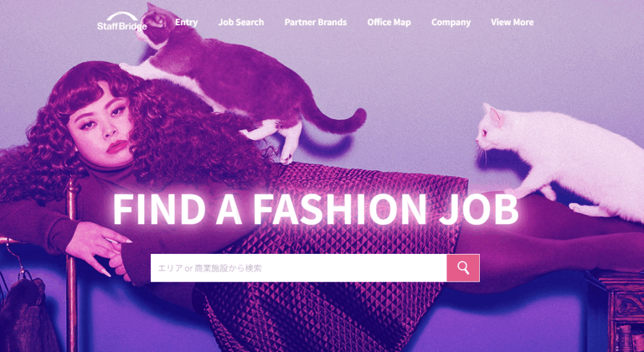644x352 pixels.
Task: Click the FIND A FASHION JOB headline
Action: (x=316, y=209)
